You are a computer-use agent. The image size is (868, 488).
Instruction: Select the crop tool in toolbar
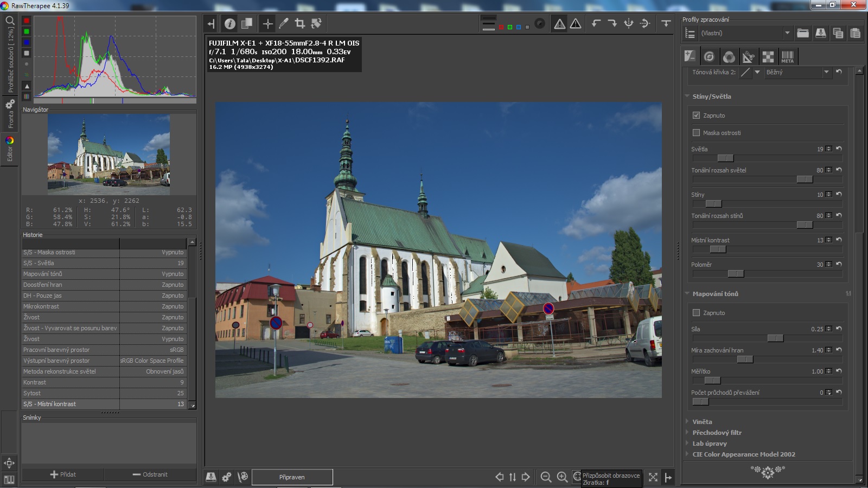tap(299, 23)
